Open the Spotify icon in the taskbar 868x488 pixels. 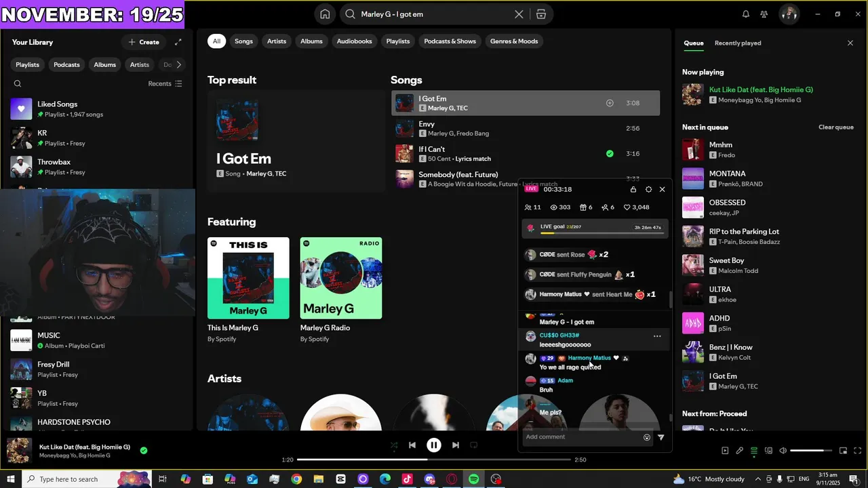tap(474, 479)
